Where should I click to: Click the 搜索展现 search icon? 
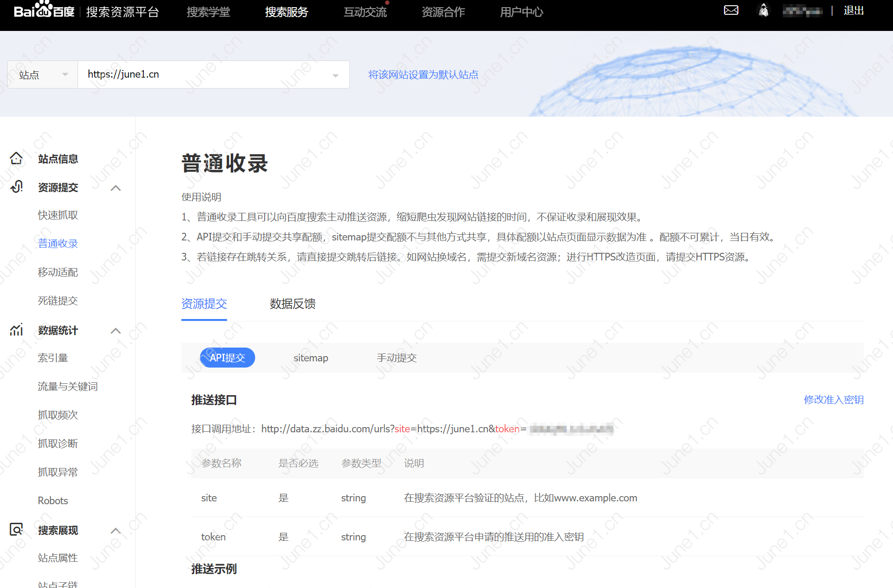(17, 529)
